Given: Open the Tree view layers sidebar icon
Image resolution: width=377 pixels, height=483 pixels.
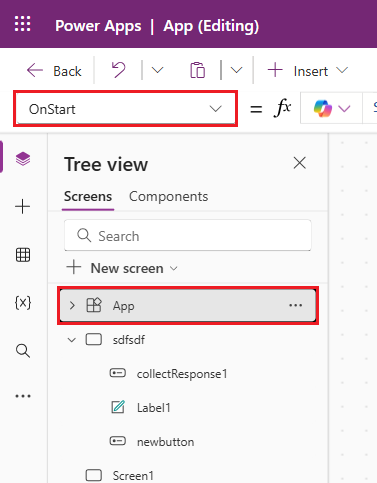Looking at the screenshot, I should pyautogui.click(x=23, y=159).
